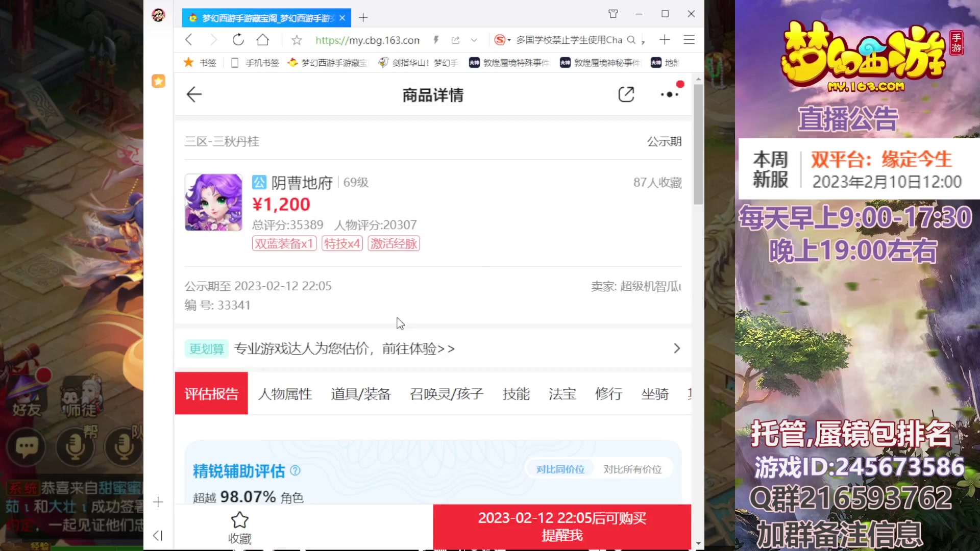Screen dimensions: 980x551
Task: Reload the current page
Action: 238,40
